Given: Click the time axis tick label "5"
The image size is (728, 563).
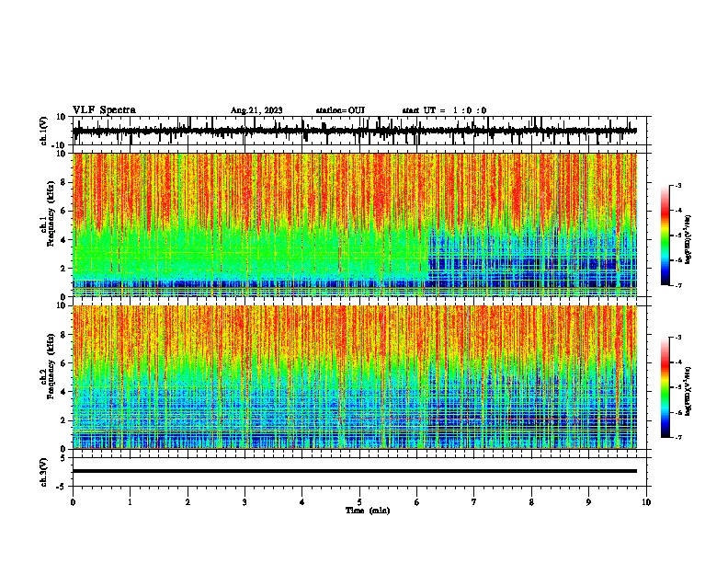Looking at the screenshot, I should [x=359, y=502].
